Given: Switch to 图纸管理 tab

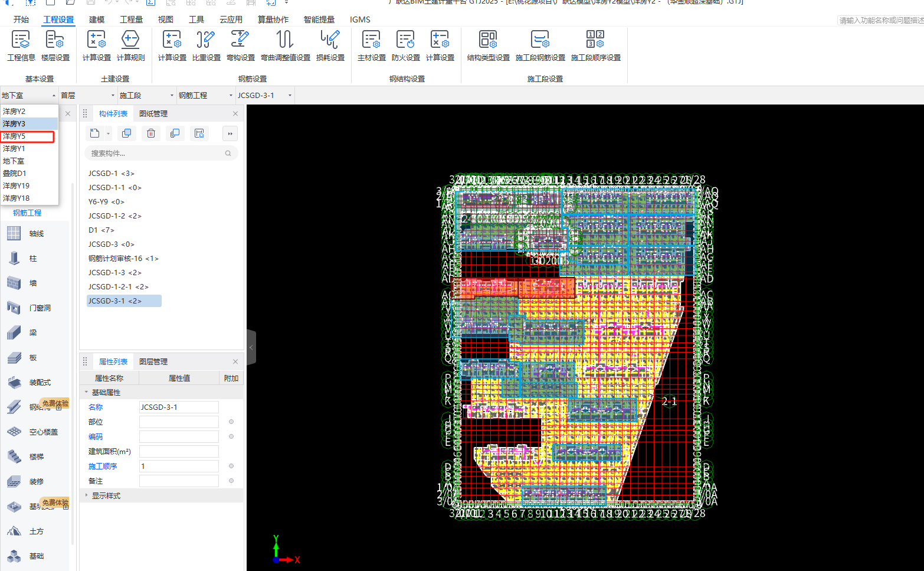Looking at the screenshot, I should tap(153, 113).
